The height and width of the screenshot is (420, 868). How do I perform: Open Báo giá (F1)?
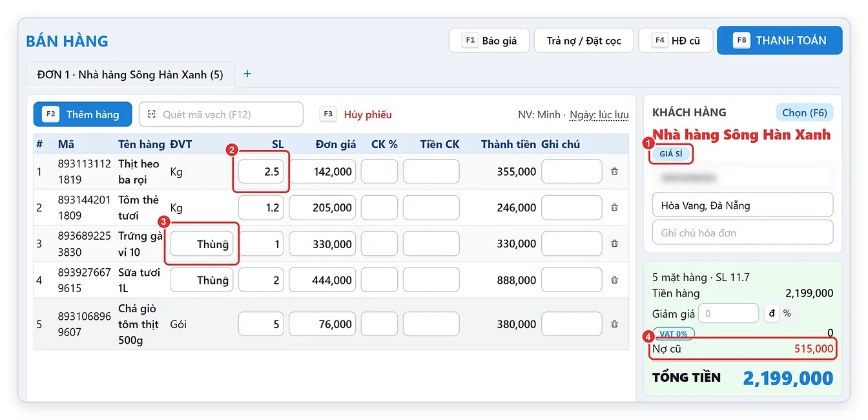tap(490, 40)
